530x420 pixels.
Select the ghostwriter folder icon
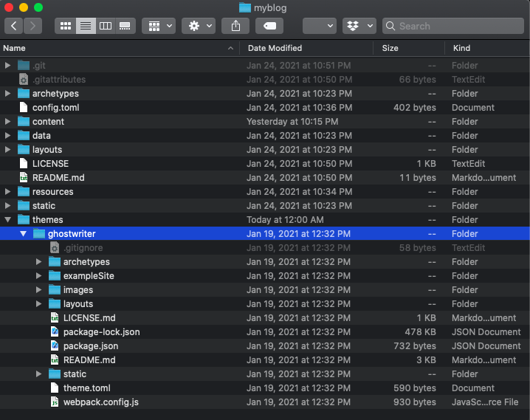click(x=39, y=233)
